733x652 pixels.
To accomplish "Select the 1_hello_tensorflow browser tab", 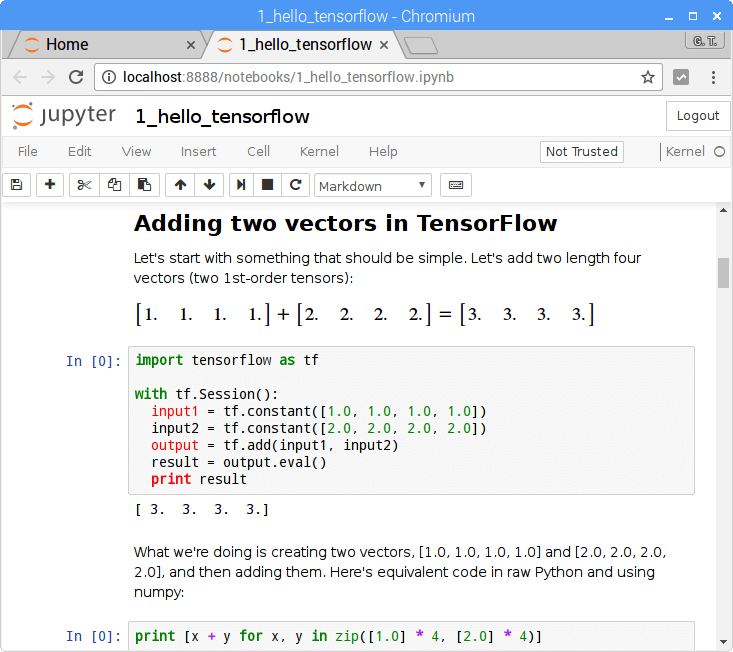I will [304, 45].
